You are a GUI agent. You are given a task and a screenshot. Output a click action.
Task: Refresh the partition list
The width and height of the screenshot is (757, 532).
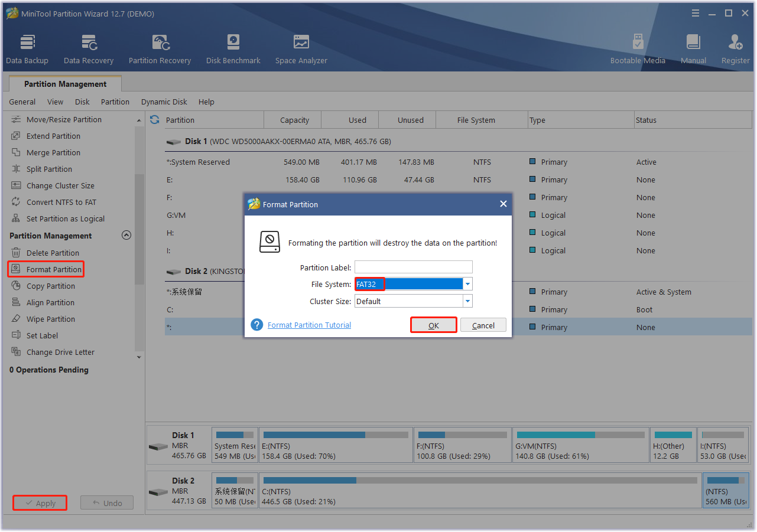point(155,120)
